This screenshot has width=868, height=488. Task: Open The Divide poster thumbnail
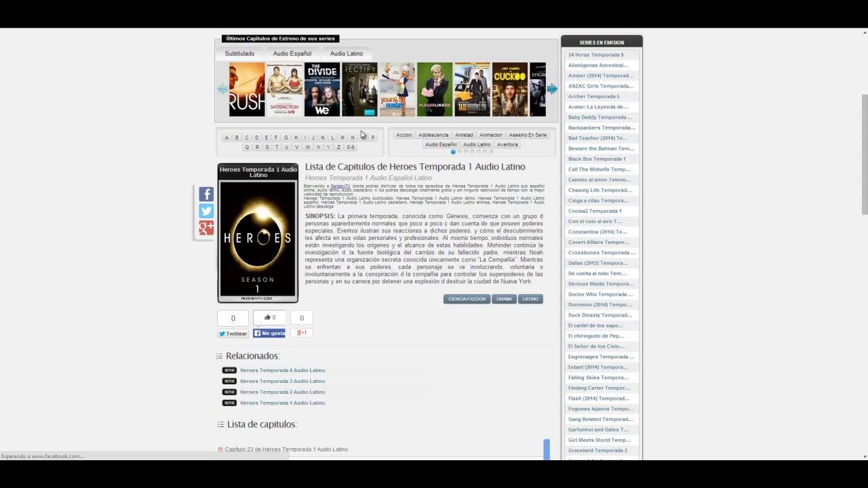(x=322, y=89)
